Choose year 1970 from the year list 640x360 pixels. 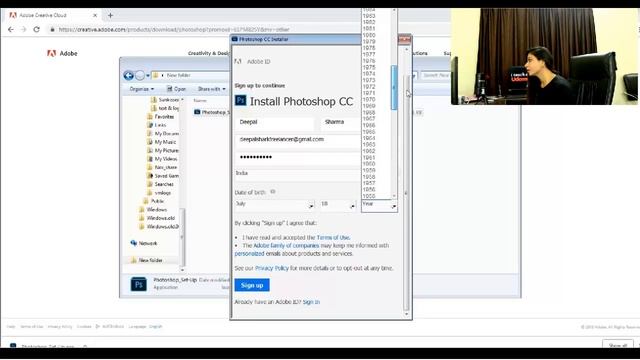[369, 100]
